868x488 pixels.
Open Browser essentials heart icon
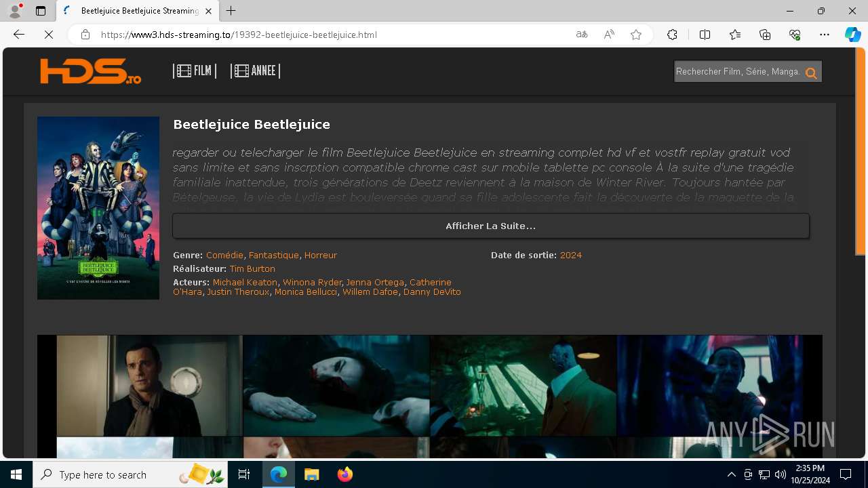point(795,35)
